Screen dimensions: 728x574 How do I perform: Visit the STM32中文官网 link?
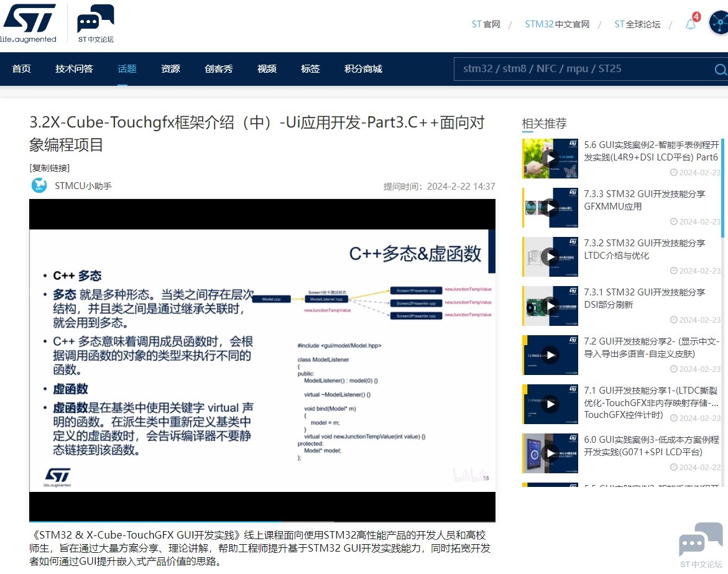tap(557, 24)
